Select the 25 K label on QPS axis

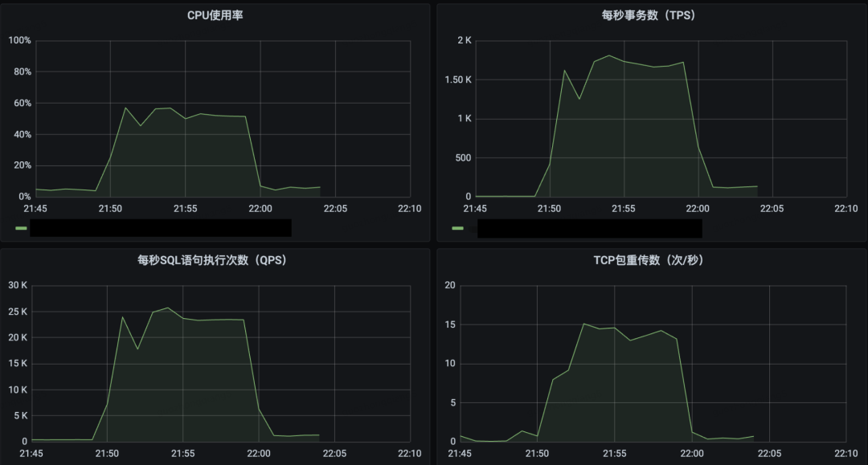pos(18,312)
